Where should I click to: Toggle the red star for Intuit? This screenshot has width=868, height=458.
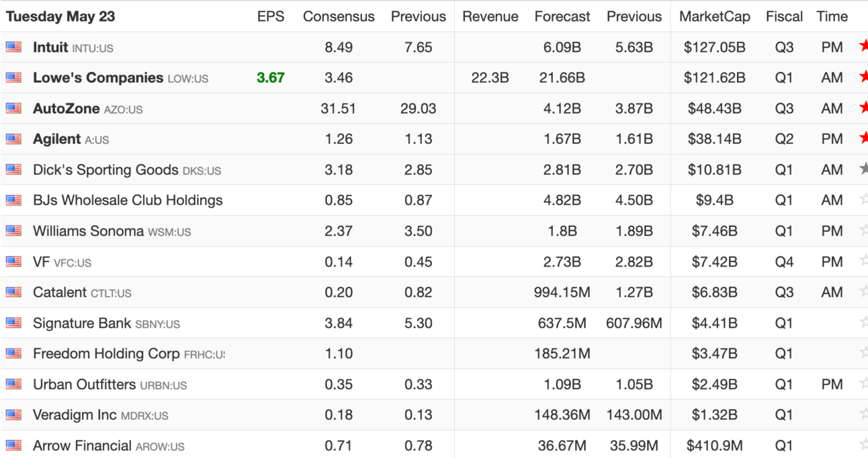863,46
